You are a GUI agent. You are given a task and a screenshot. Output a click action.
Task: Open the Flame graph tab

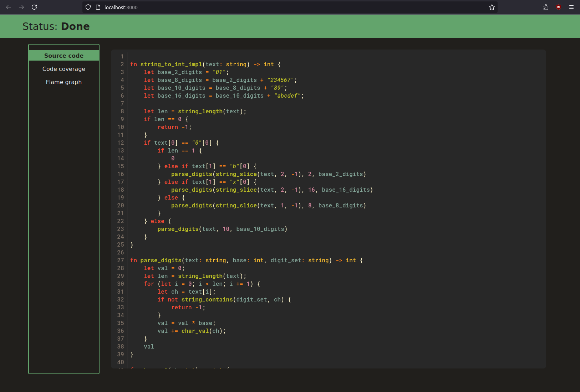64,82
